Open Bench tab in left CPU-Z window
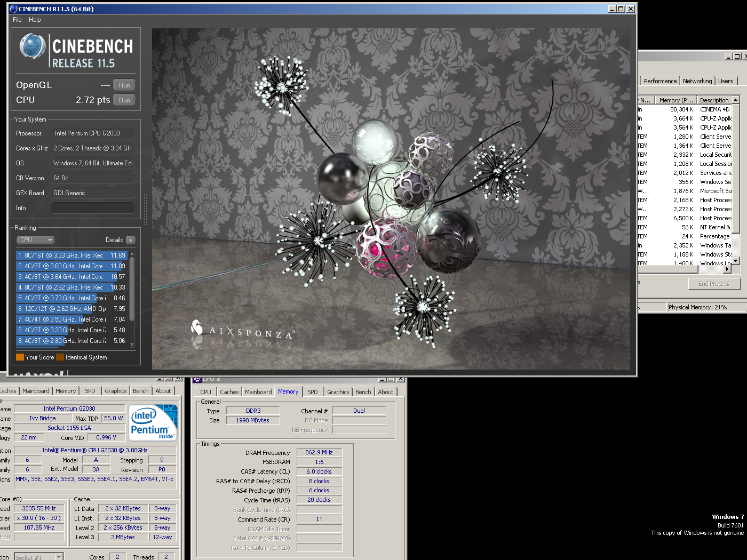 coord(141,391)
